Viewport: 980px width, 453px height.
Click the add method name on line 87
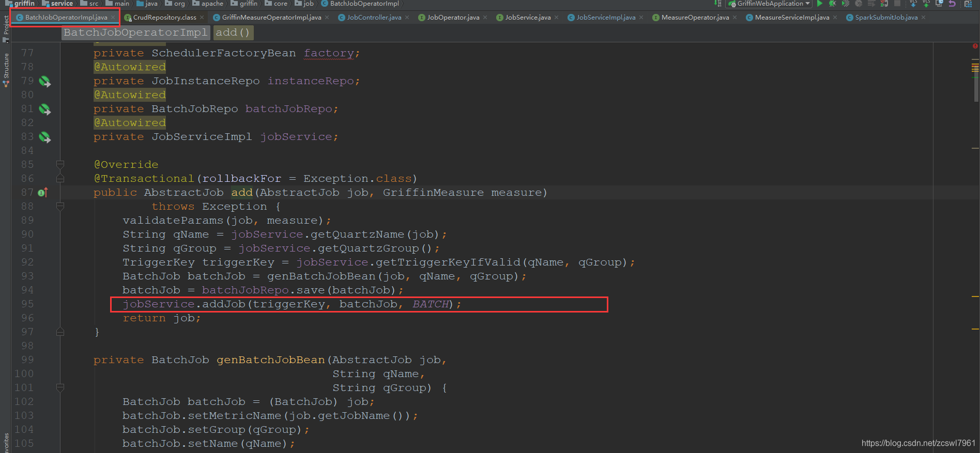[x=242, y=193]
